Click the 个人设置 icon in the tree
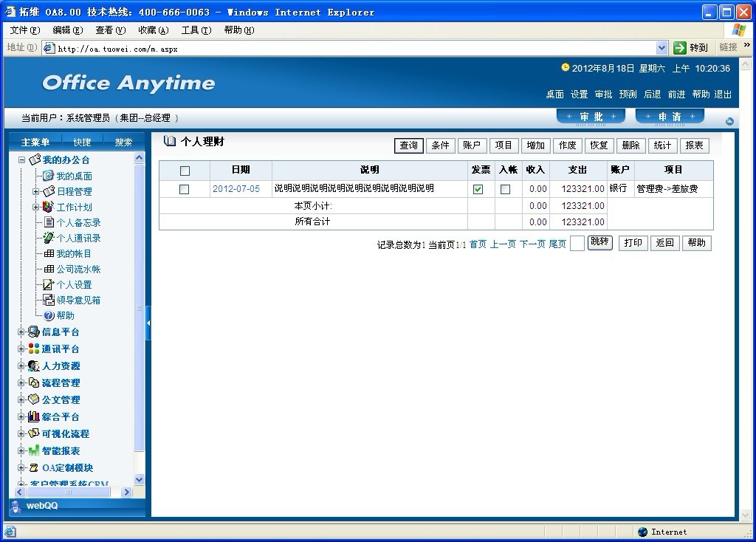Screen dimensions: 756x542 click(x=48, y=284)
